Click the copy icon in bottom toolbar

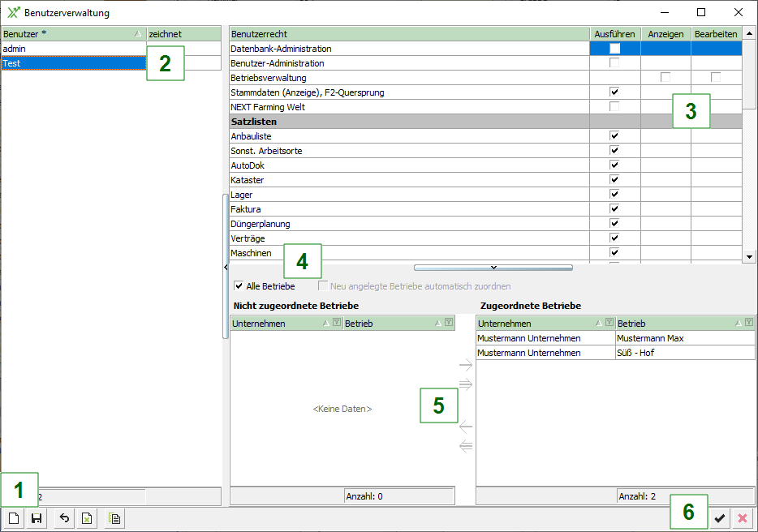[114, 518]
